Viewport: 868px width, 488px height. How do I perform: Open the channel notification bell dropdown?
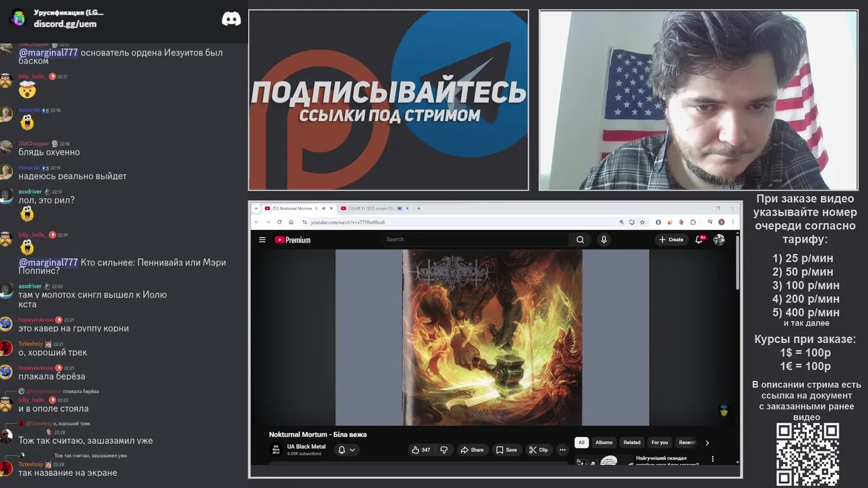coord(347,449)
